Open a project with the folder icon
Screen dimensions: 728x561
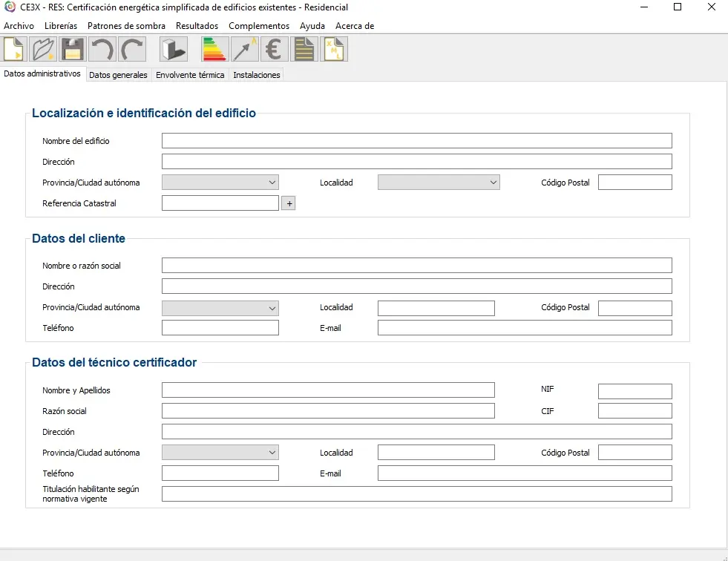click(43, 49)
